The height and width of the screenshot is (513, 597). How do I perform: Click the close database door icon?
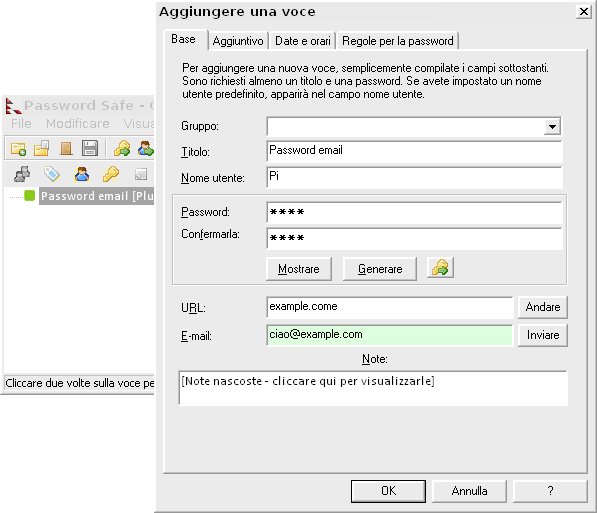point(66,149)
